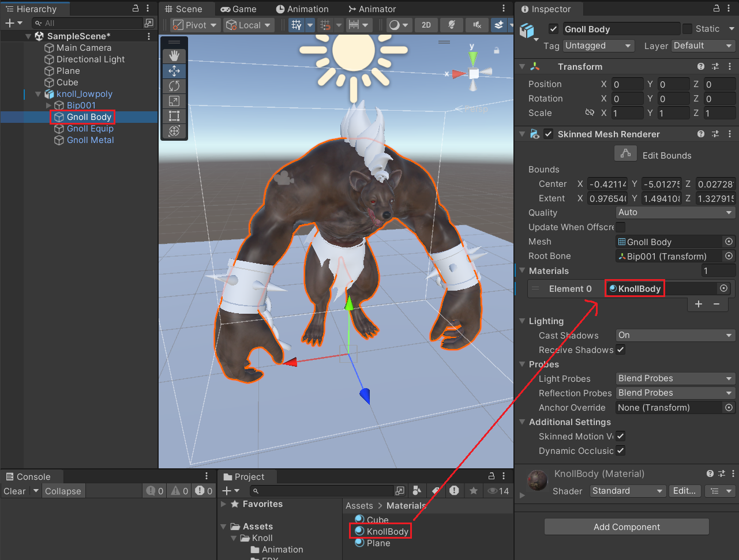The height and width of the screenshot is (560, 739).
Task: Select the Rotate tool
Action: tap(174, 86)
